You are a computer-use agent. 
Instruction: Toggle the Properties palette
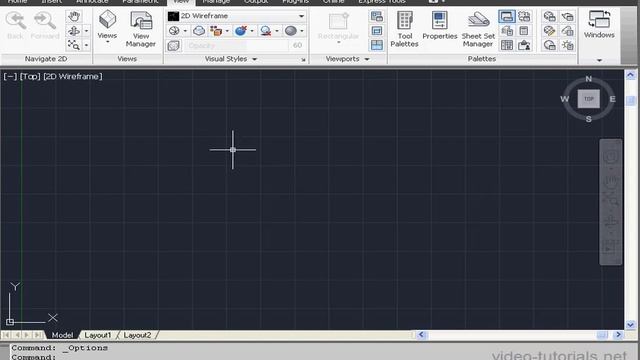coord(440,25)
